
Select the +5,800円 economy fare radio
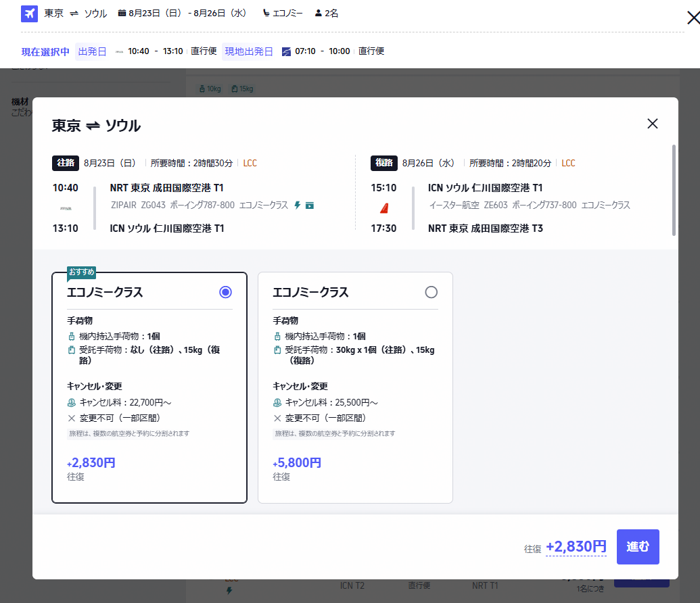tap(431, 292)
